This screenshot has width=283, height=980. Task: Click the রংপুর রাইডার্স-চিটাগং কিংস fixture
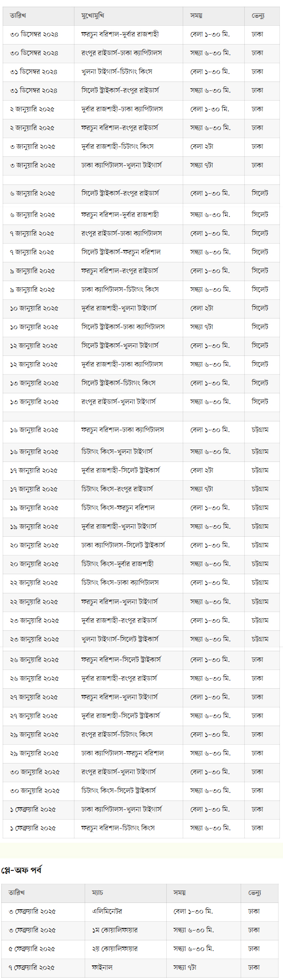117,735
